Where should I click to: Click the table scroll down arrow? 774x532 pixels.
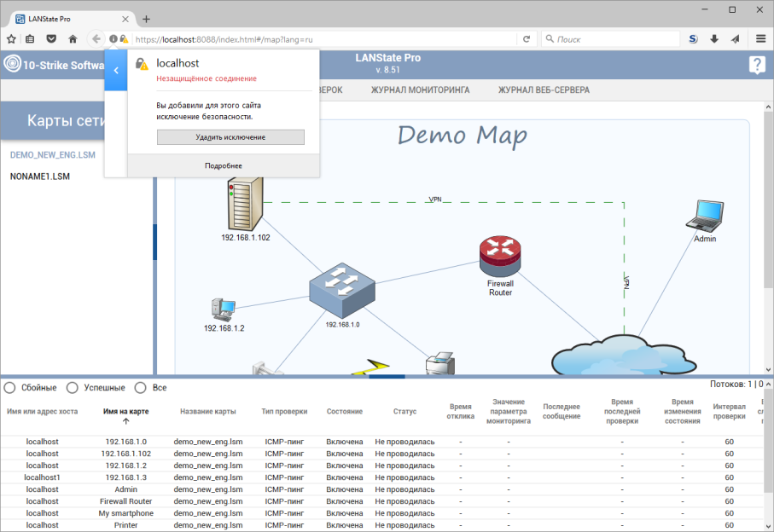769,525
